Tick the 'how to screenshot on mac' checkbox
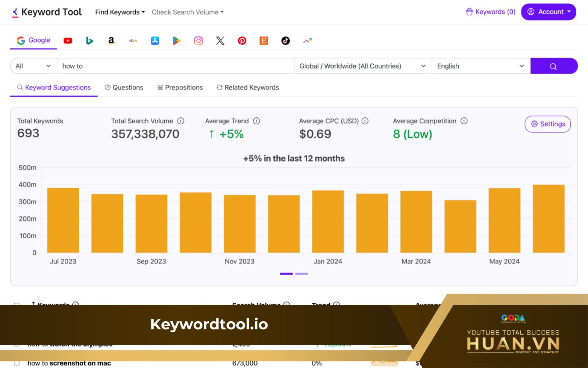The height and width of the screenshot is (368, 588). (17, 363)
